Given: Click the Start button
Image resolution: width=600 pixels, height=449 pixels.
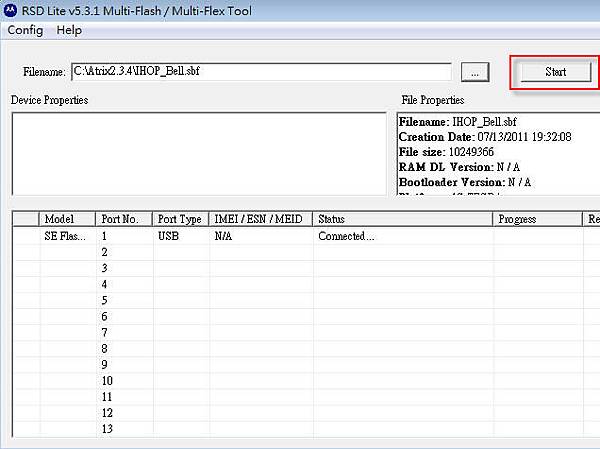Looking at the screenshot, I should tap(556, 72).
